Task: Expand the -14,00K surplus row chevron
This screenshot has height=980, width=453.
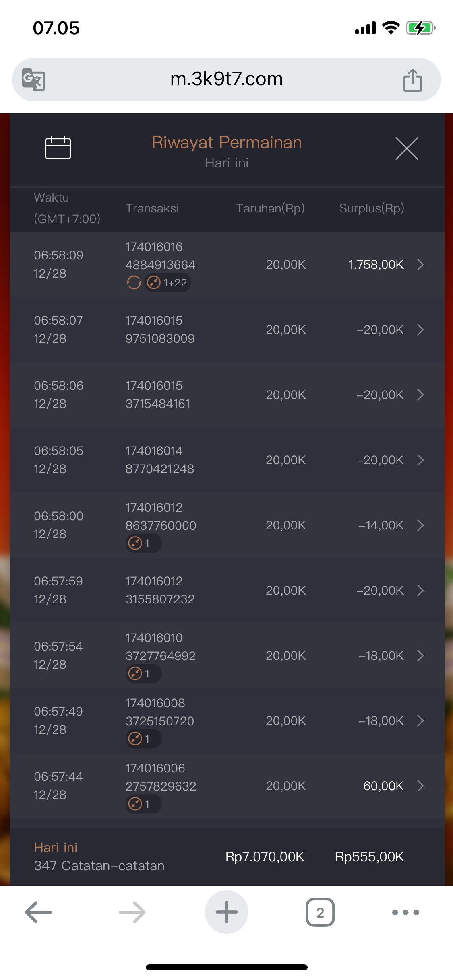Action: pos(420,525)
